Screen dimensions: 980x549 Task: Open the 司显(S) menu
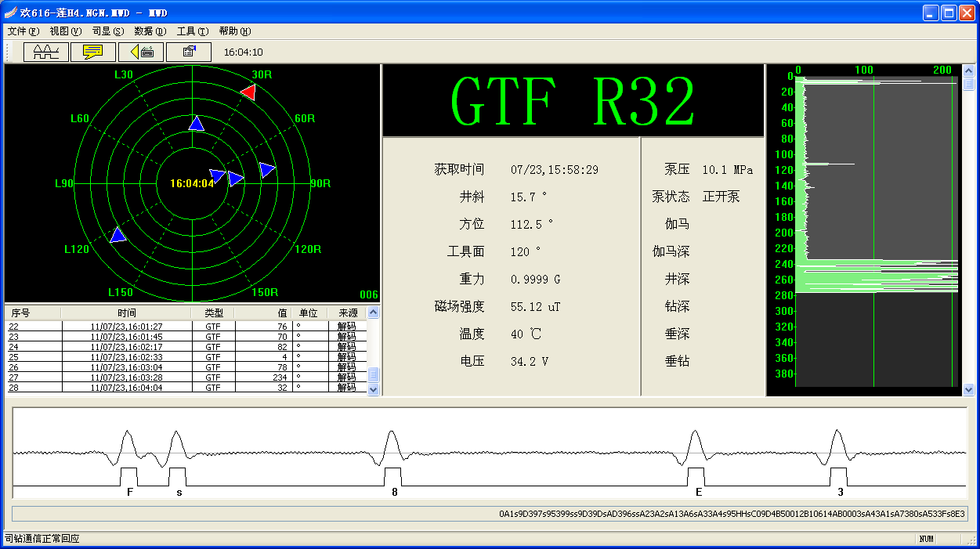point(108,31)
